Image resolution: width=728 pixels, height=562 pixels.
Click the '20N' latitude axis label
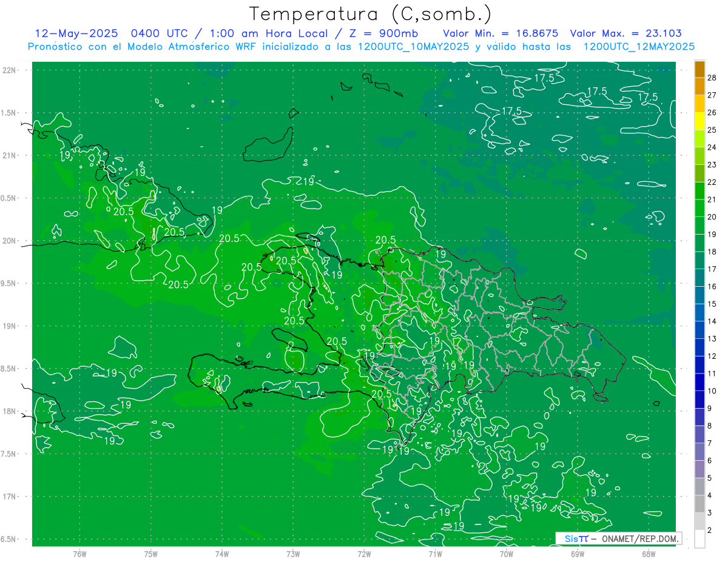pos(8,241)
